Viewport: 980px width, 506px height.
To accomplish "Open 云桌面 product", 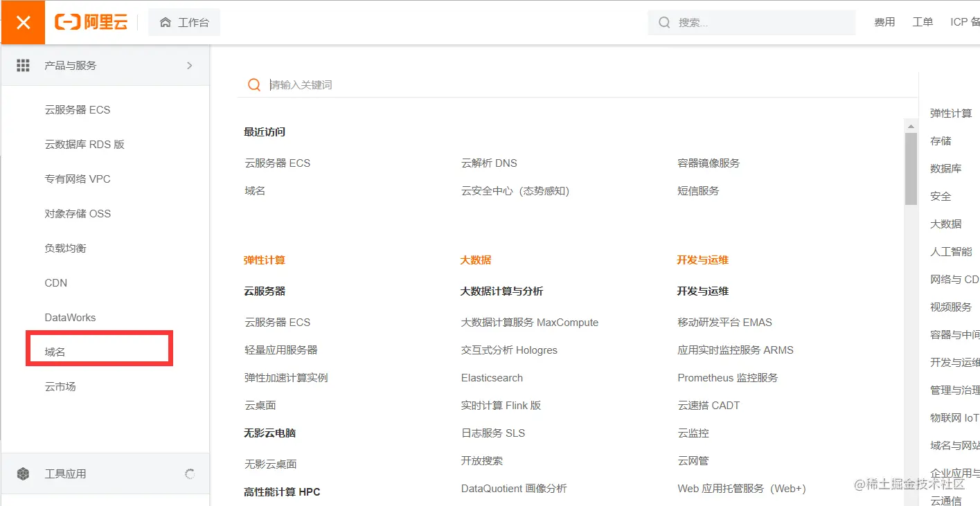I will tap(260, 405).
